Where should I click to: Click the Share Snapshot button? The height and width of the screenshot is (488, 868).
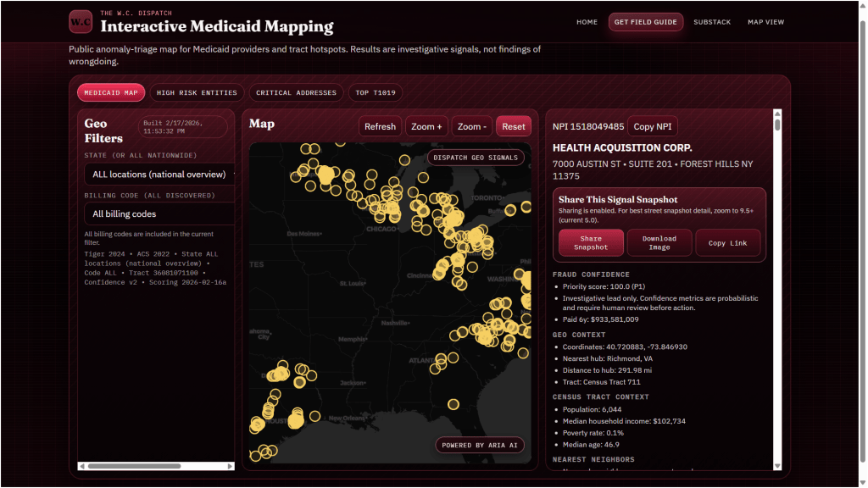click(591, 242)
